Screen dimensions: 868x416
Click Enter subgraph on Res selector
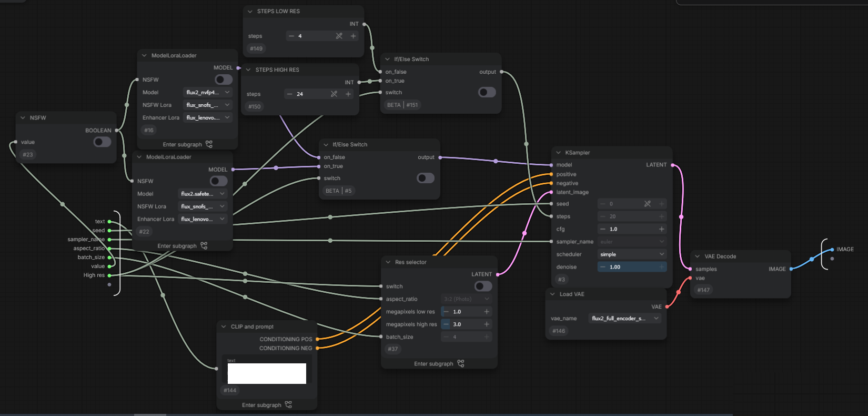439,363
